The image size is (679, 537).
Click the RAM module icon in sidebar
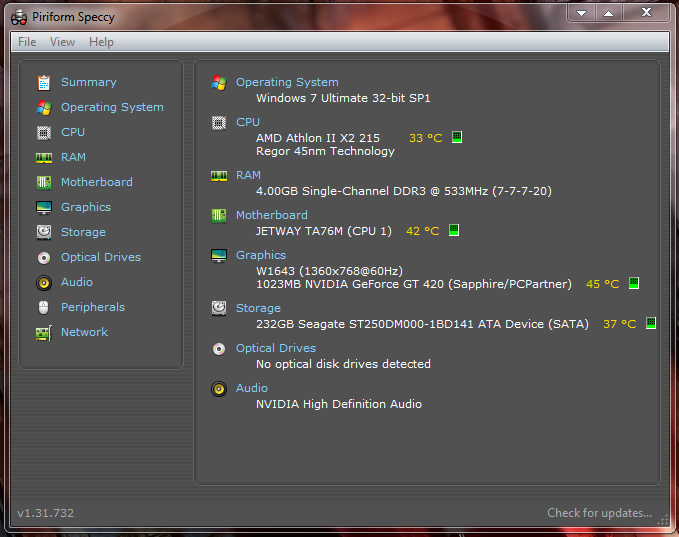tap(44, 157)
